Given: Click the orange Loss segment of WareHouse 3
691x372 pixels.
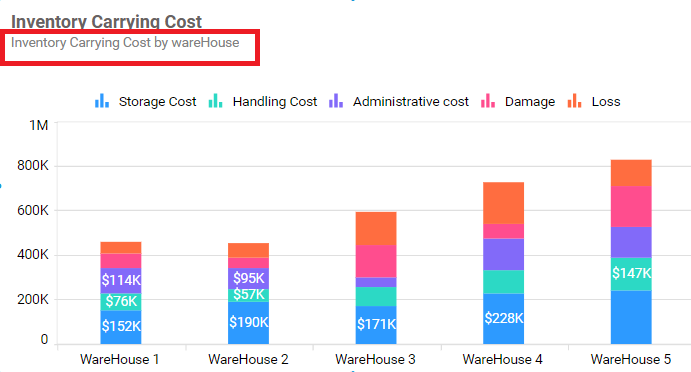Looking at the screenshot, I should tap(376, 229).
